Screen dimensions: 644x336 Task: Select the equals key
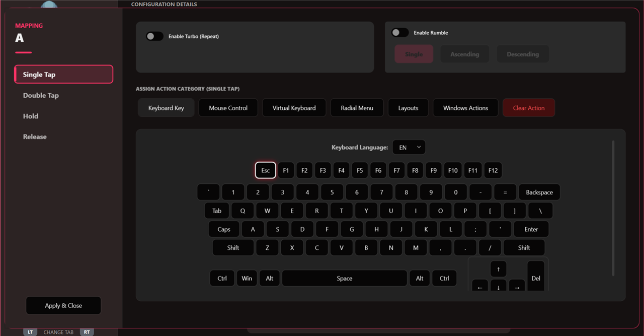coord(505,192)
